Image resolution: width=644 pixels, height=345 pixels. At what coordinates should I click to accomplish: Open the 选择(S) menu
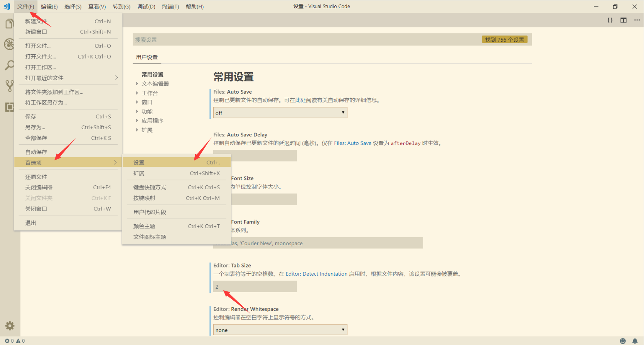point(73,7)
